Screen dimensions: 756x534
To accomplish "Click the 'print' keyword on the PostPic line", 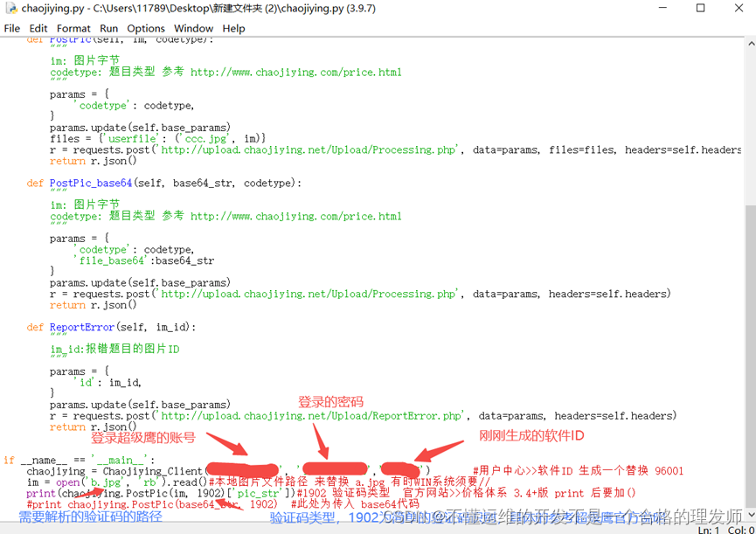I will click(x=41, y=494).
